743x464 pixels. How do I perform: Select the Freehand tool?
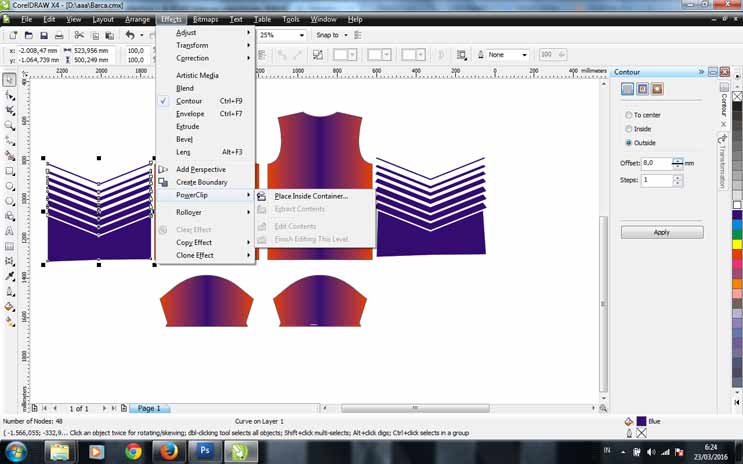(x=9, y=141)
